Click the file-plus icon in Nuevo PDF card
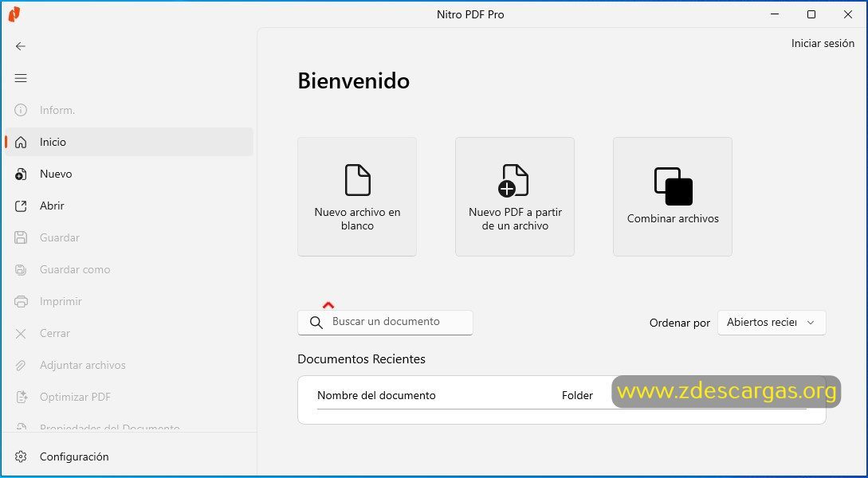The height and width of the screenshot is (478, 868). pyautogui.click(x=514, y=180)
